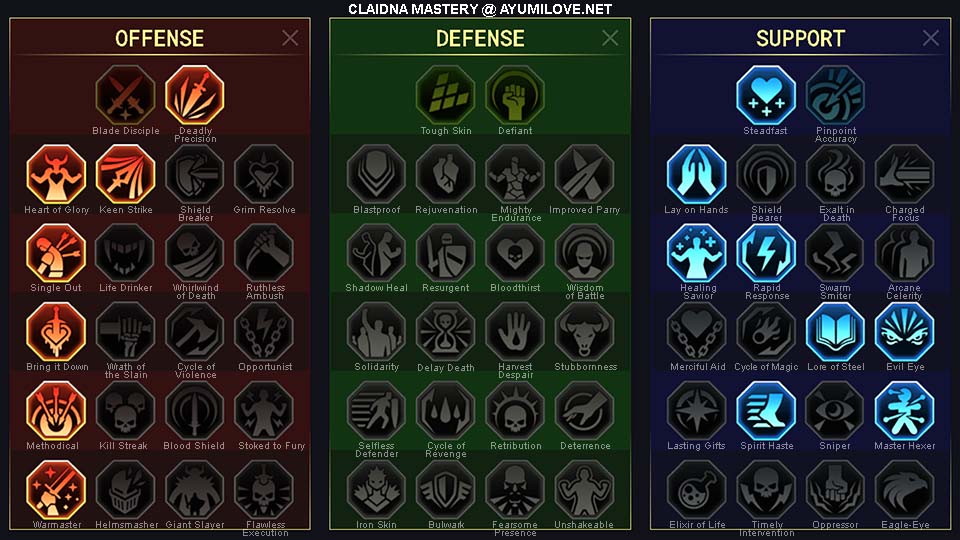Choose the Rapid Response mastery icon
The height and width of the screenshot is (540, 960).
(766, 253)
